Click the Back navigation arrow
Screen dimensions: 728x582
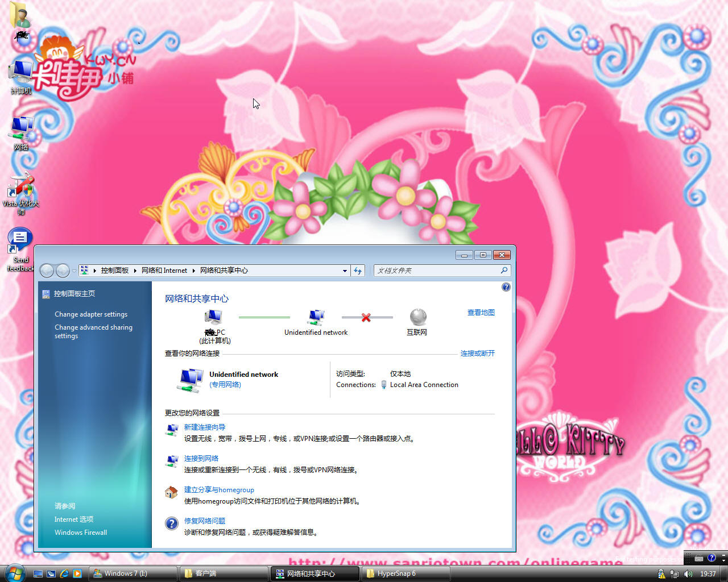pyautogui.click(x=47, y=271)
